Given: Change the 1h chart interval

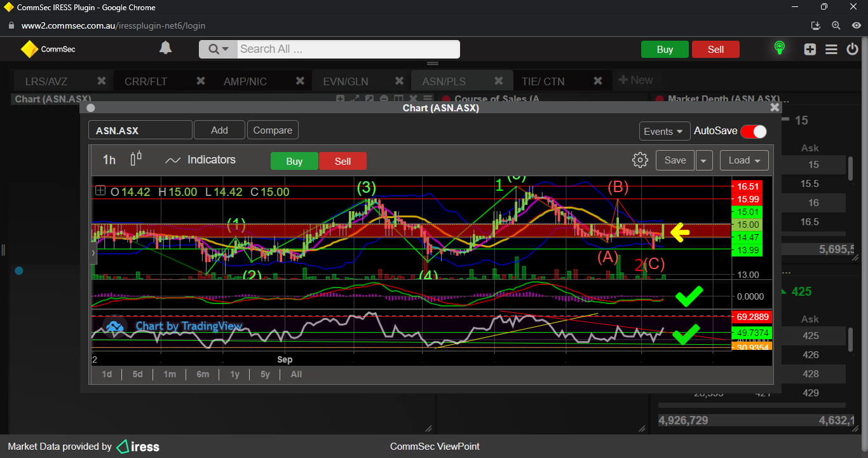Looking at the screenshot, I should coord(109,160).
